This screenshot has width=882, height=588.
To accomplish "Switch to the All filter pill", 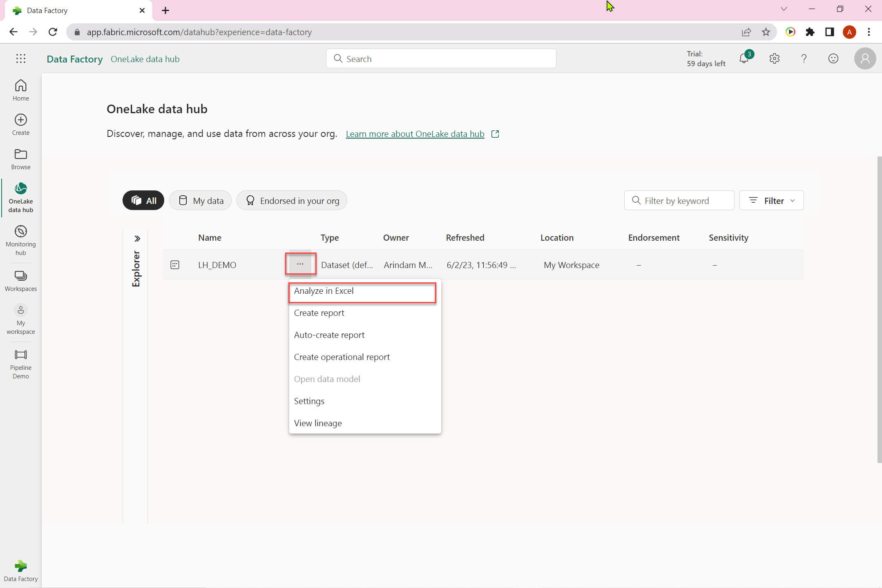I will [x=143, y=200].
